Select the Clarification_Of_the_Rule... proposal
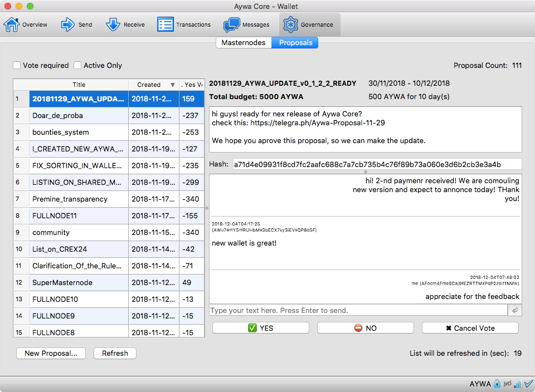The image size is (535, 392). pos(109,266)
